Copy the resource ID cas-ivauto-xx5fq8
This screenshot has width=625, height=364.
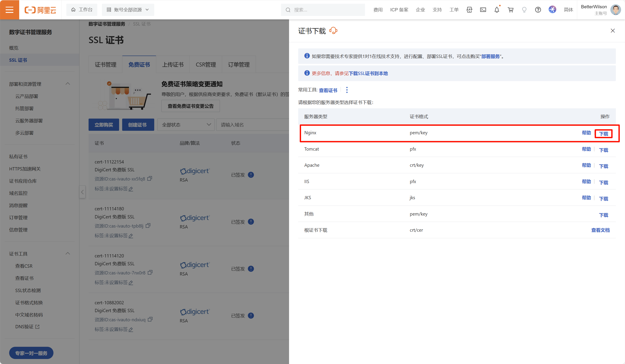150,179
